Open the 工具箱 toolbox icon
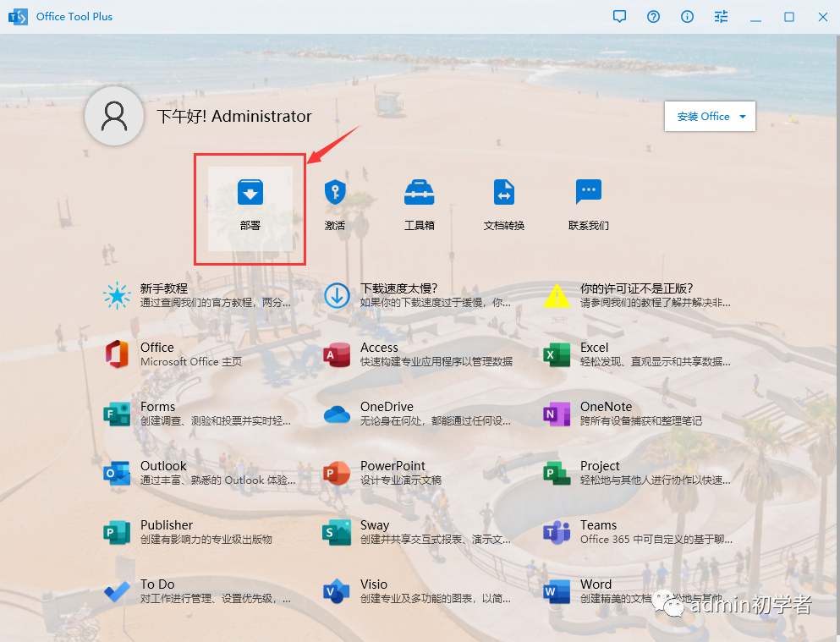This screenshot has height=642, width=840. point(419,192)
